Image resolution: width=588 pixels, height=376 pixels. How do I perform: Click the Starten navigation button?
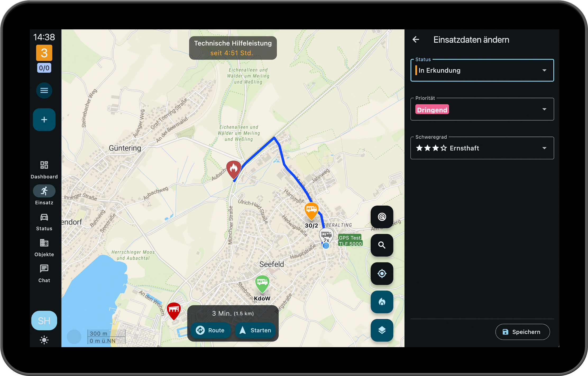tap(255, 330)
